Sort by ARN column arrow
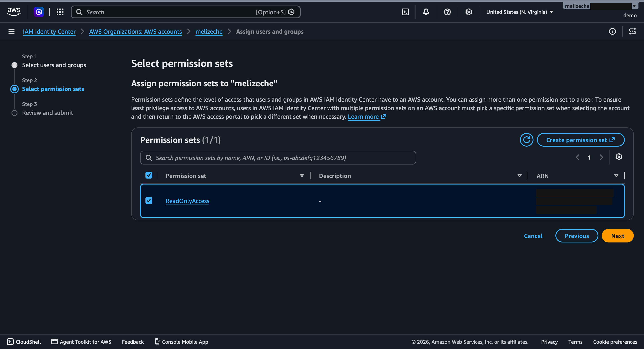Screen dimensions: 644x349 [616, 176]
